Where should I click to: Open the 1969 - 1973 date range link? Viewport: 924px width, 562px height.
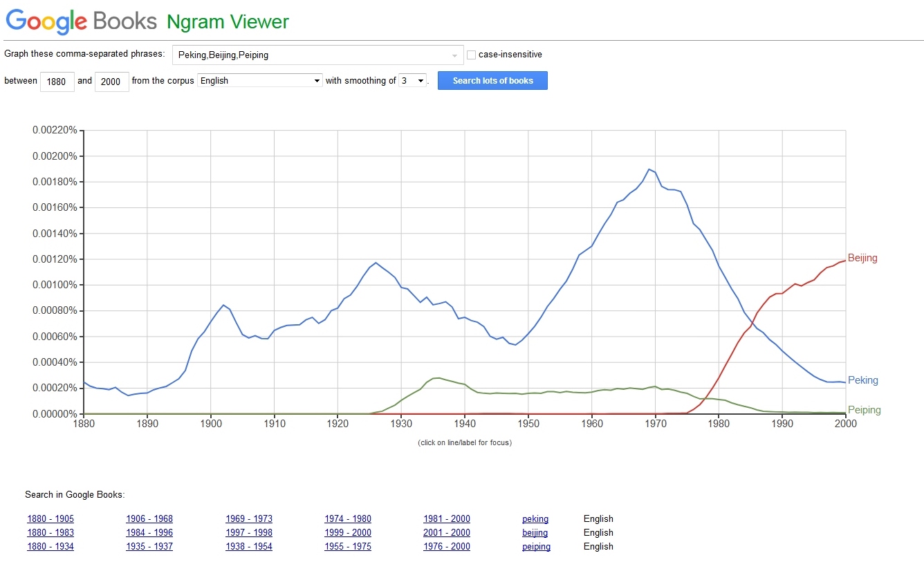tap(249, 519)
